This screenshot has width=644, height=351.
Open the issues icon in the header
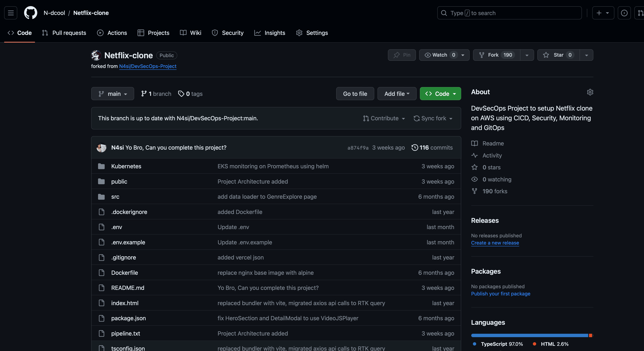(624, 13)
